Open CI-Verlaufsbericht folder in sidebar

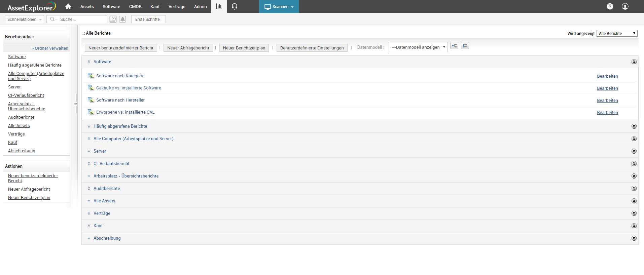coord(26,95)
